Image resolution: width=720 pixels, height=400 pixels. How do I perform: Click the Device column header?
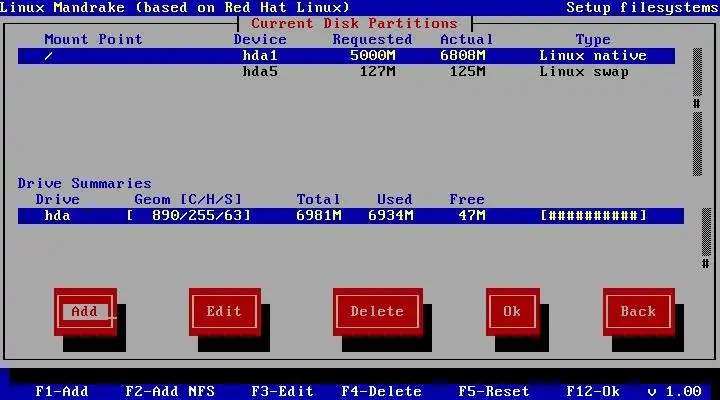(260, 39)
